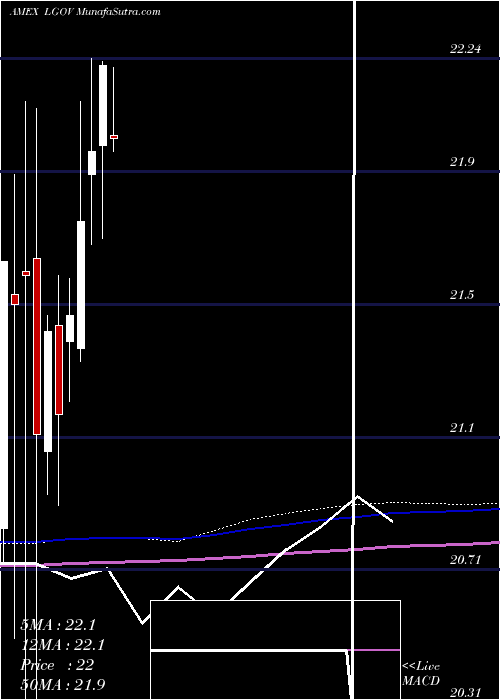Screen dimensions: 500x700
Task: Click the <<Live MACD label
Action: pos(421,673)
